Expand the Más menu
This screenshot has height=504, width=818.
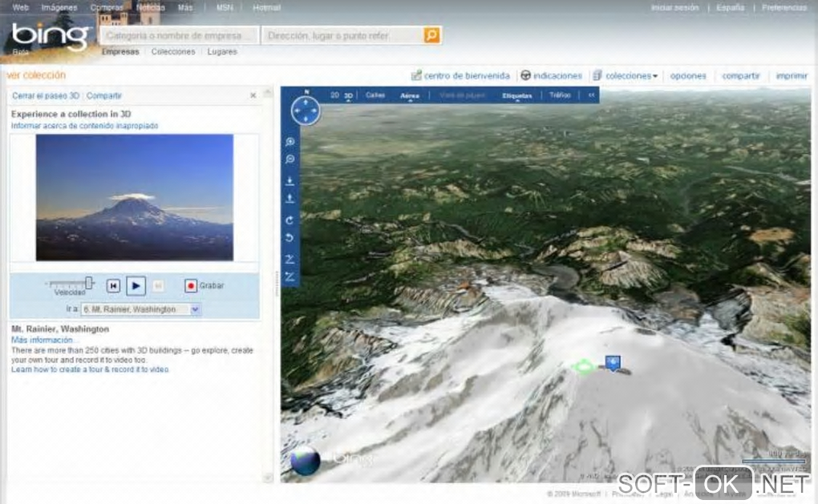click(x=185, y=7)
